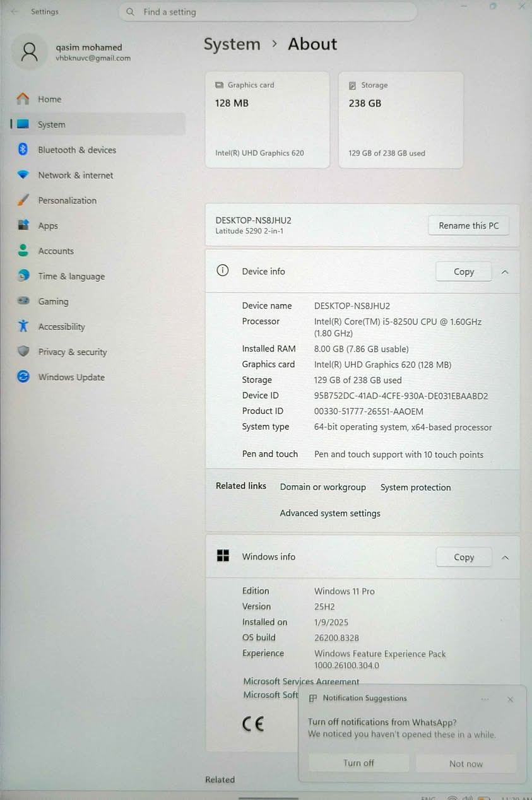Select Bluetooth & devices in sidebar
This screenshot has height=800, width=532.
97,150
